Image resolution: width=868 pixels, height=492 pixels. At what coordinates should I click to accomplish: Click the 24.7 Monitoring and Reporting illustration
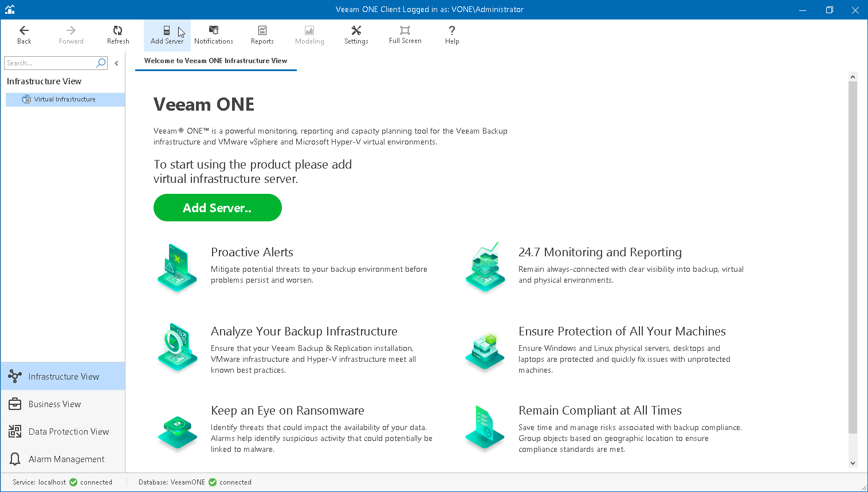pos(485,267)
